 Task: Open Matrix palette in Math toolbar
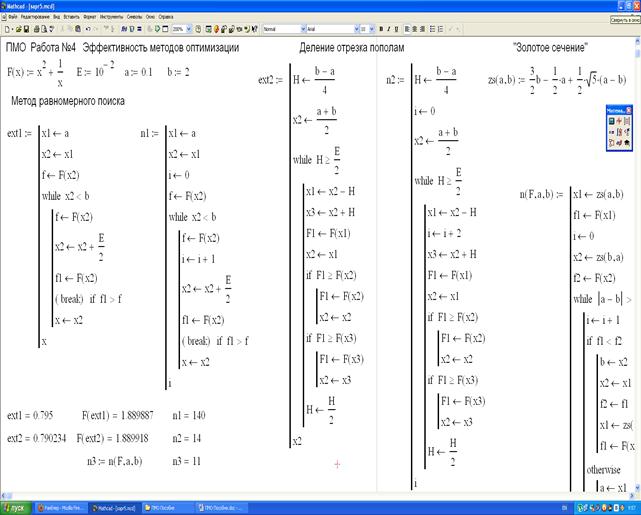(x=627, y=121)
